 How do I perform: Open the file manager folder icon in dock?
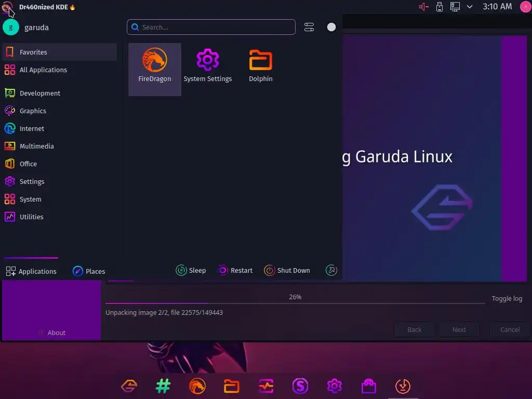(x=231, y=386)
